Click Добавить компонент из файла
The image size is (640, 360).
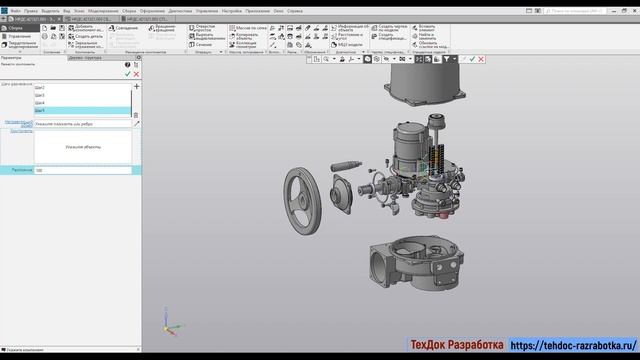86,28
